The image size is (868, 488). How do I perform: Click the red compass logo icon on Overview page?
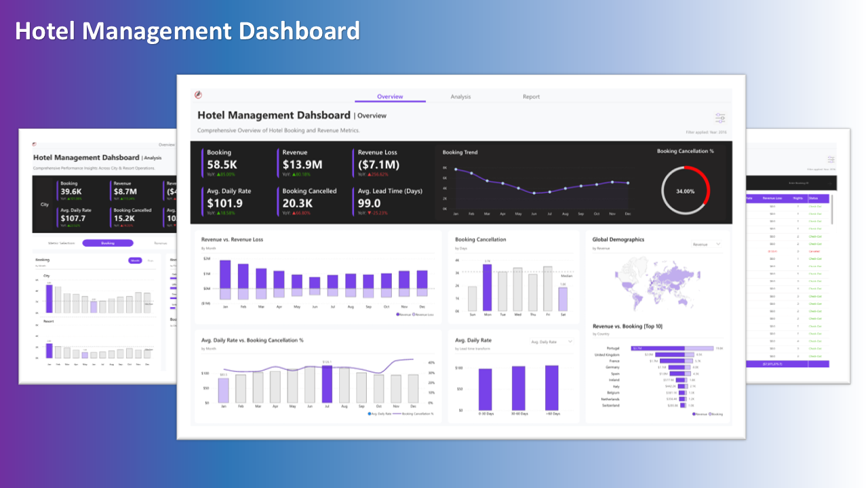[198, 95]
